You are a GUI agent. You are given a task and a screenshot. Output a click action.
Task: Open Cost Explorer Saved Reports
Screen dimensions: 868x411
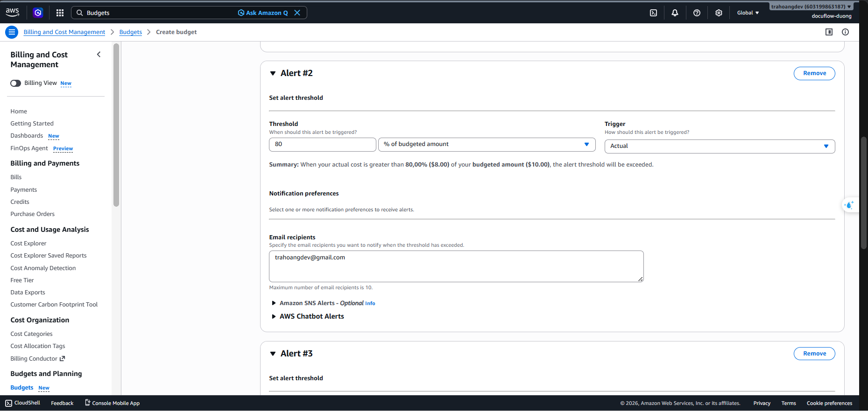(49, 256)
